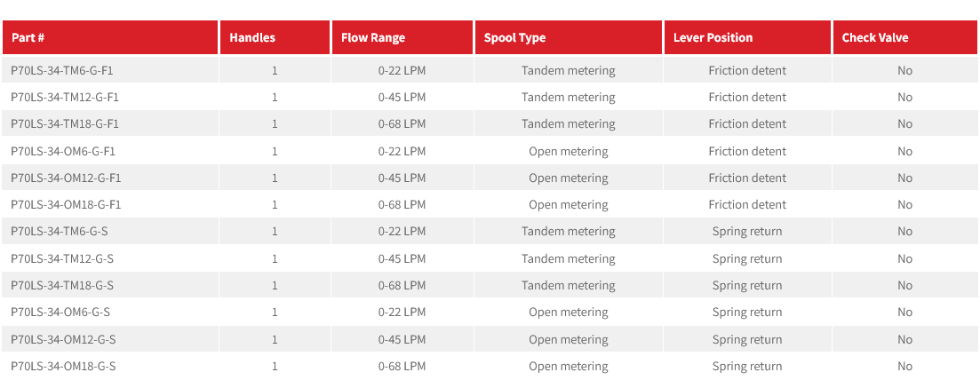Viewport: 980px width, 388px height.
Task: Click the Part # column header
Action: [28, 37]
